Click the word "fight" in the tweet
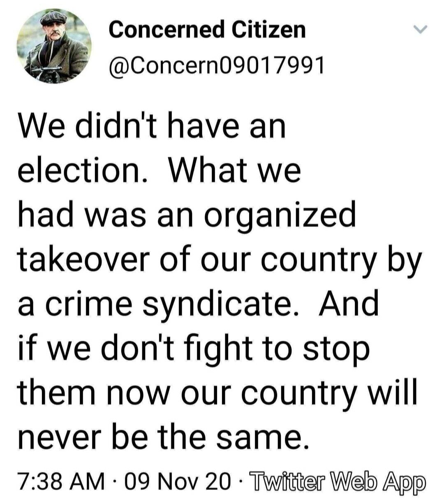444x504 pixels. click(222, 349)
